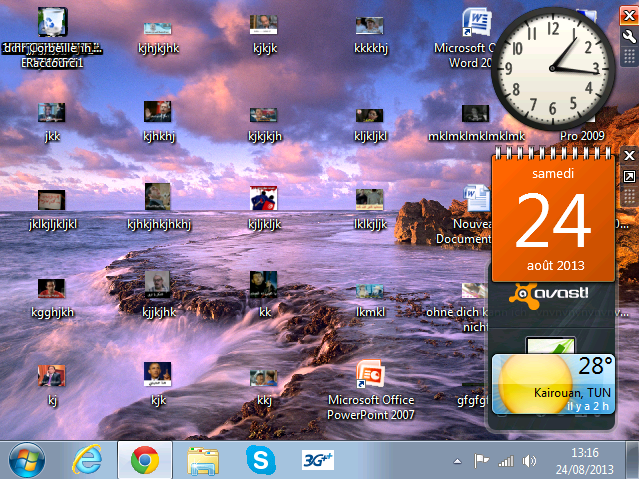Open Skype from the taskbar
Screen dimensions: 639x479
point(260,460)
